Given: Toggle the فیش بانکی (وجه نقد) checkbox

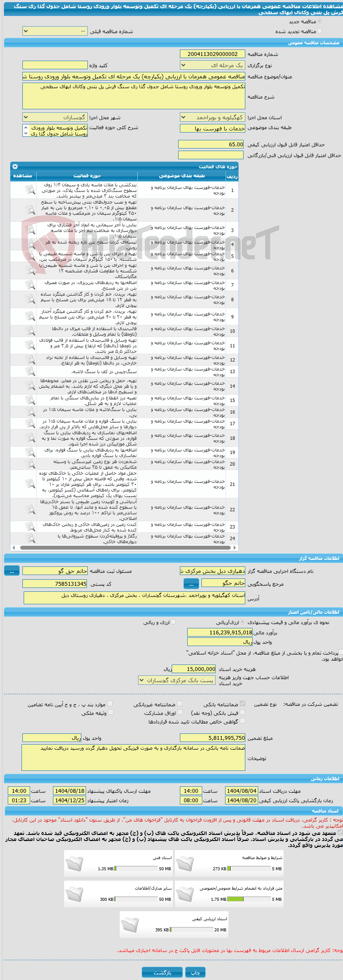Looking at the screenshot, I should 242,712.
